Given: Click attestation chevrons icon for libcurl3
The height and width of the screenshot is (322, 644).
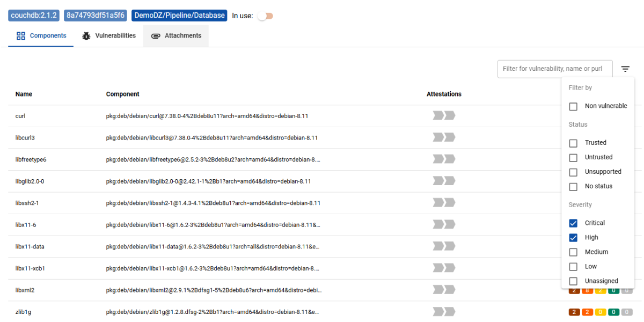Looking at the screenshot, I should click(x=444, y=137).
